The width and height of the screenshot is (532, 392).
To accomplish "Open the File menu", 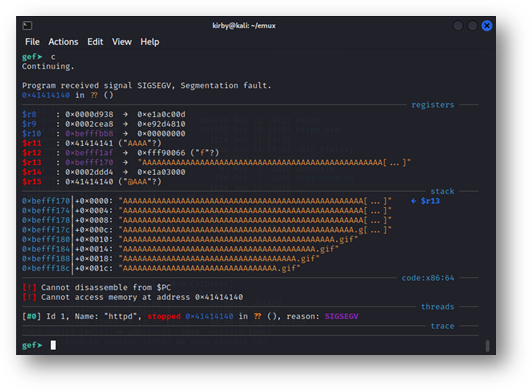I will pyautogui.click(x=32, y=42).
